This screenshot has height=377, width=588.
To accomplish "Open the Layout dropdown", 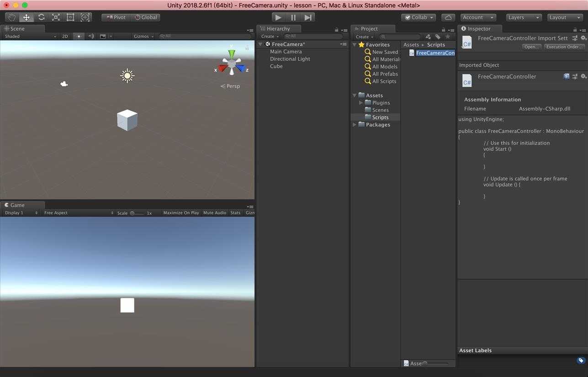I will 565,17.
